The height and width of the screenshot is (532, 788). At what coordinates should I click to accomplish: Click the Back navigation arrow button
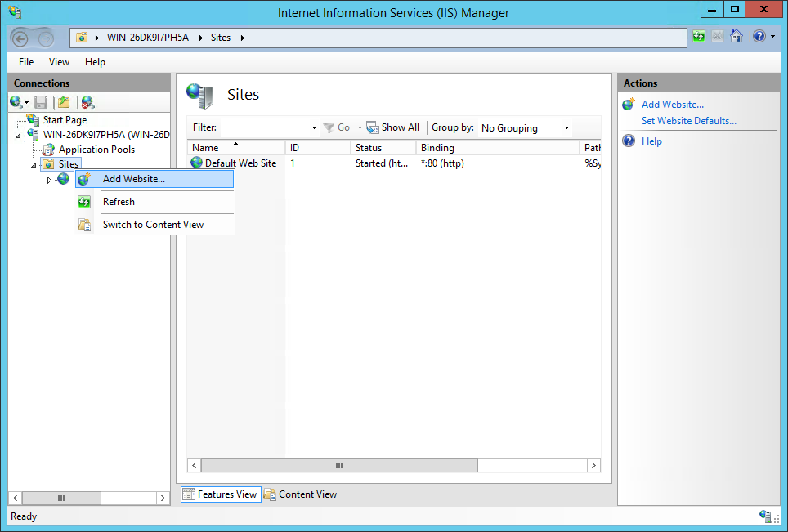tap(20, 38)
